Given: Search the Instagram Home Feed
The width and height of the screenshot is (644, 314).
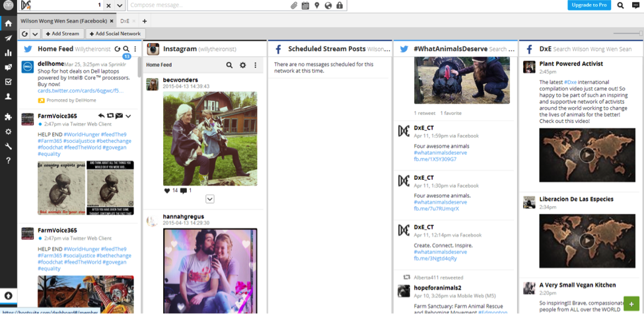Looking at the screenshot, I should click(230, 65).
